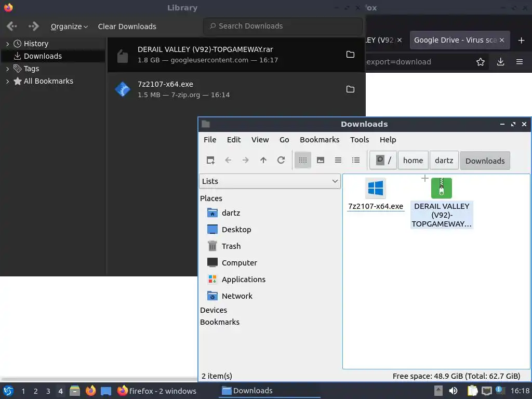Open the Edit menu in file manager
This screenshot has width=532, height=399.
pyautogui.click(x=233, y=140)
